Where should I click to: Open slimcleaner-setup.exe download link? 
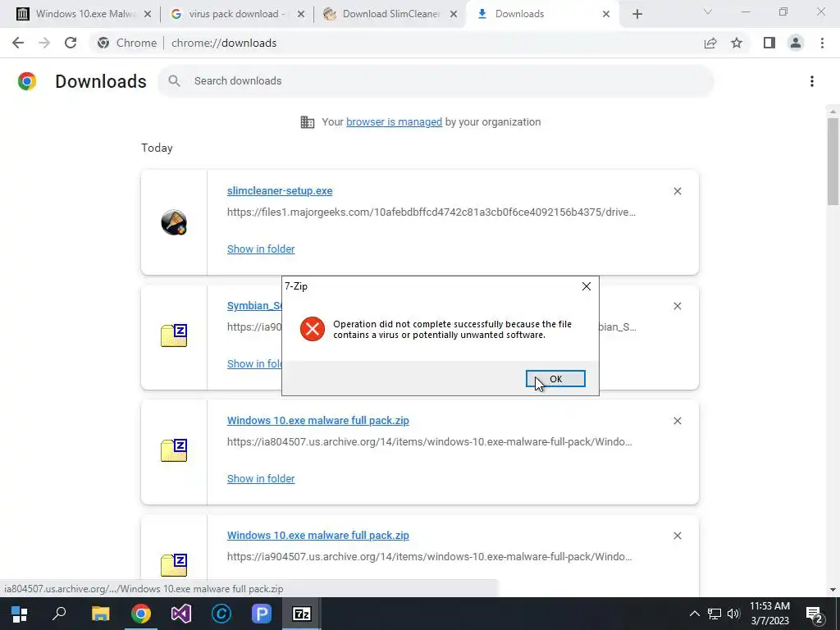280,190
